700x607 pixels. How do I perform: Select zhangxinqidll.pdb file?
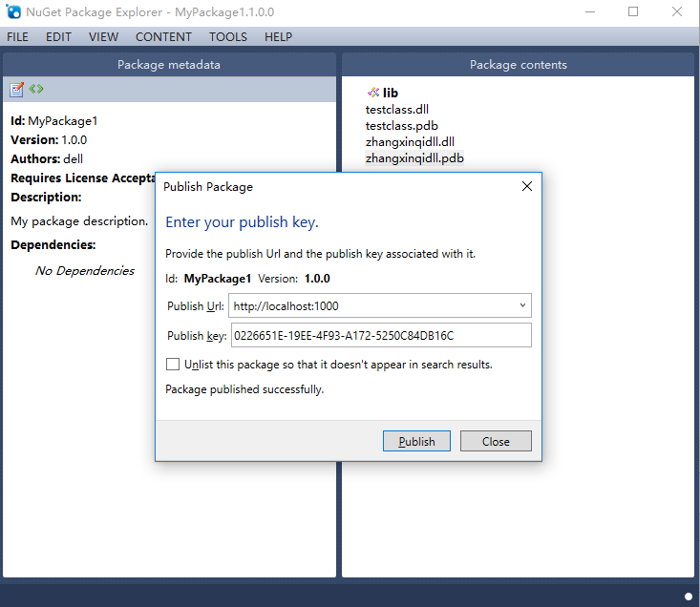pyautogui.click(x=414, y=158)
